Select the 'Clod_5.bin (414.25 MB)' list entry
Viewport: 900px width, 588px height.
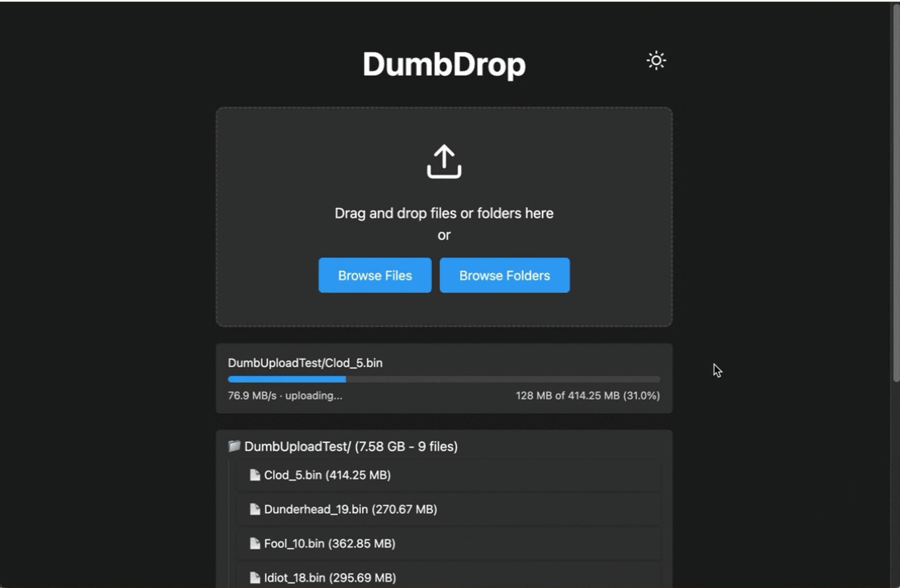pyautogui.click(x=449, y=475)
